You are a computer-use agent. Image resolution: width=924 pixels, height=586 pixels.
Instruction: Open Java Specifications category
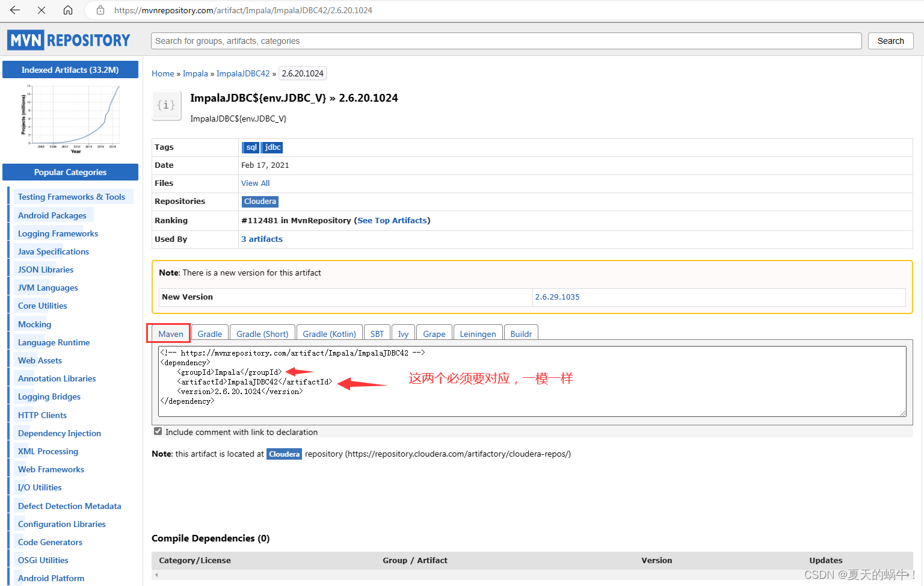54,251
